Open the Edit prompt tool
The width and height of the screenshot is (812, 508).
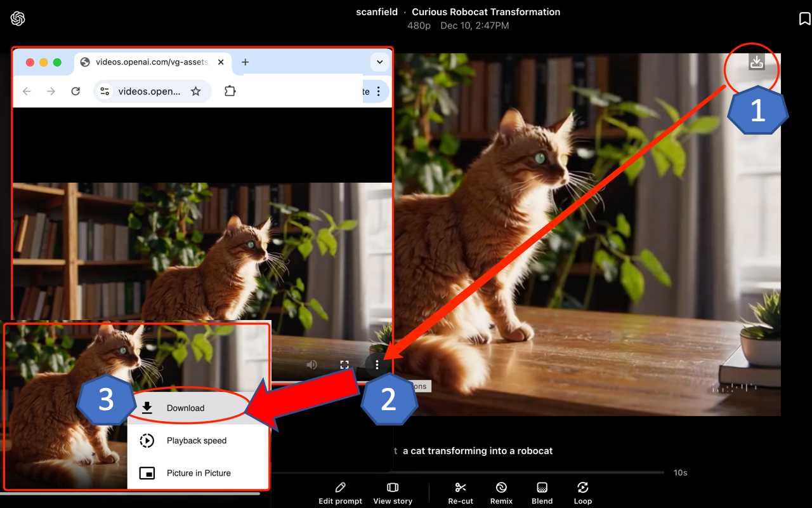(x=340, y=493)
